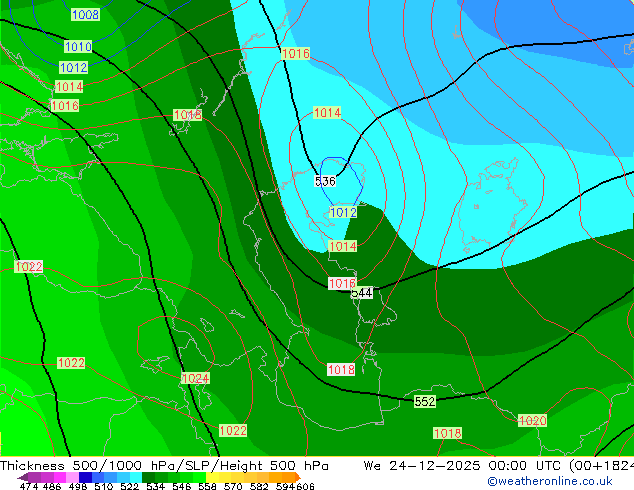Click the 1020 isobar label
Screen dimensions: 634x490
click(532, 421)
